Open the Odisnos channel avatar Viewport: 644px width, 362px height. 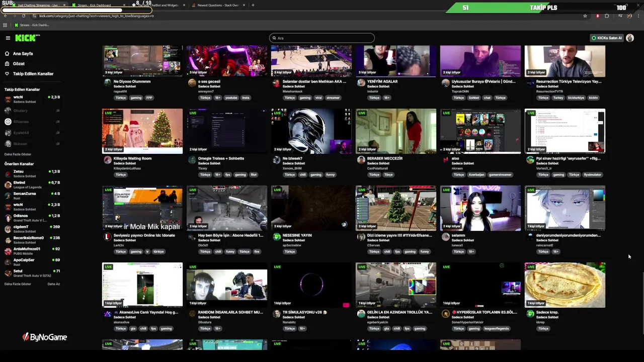tap(8, 218)
